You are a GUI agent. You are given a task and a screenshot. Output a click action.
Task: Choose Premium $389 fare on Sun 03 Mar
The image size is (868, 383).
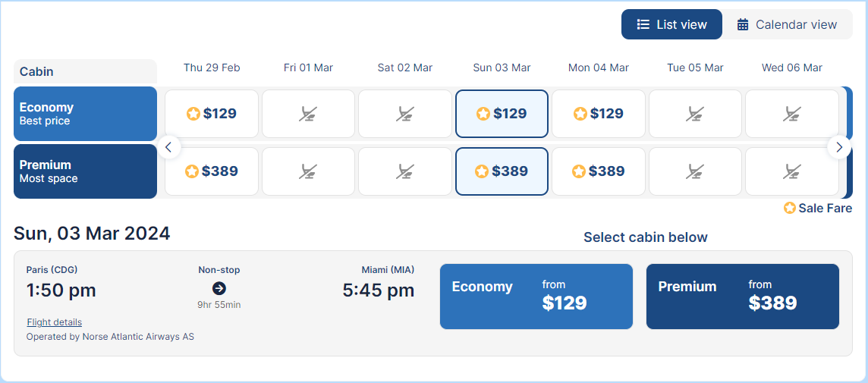tap(502, 171)
